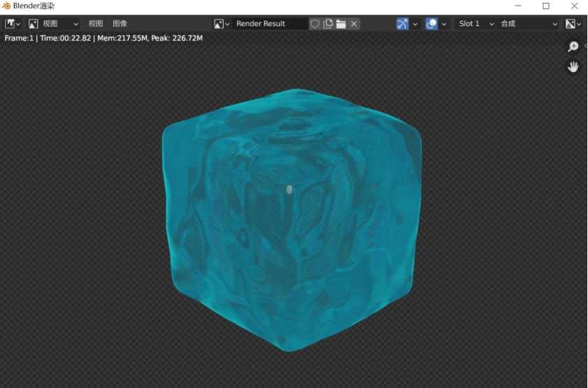Image resolution: width=588 pixels, height=388 pixels.
Task: Click the Frame:1 render statistics text
Action: point(103,38)
